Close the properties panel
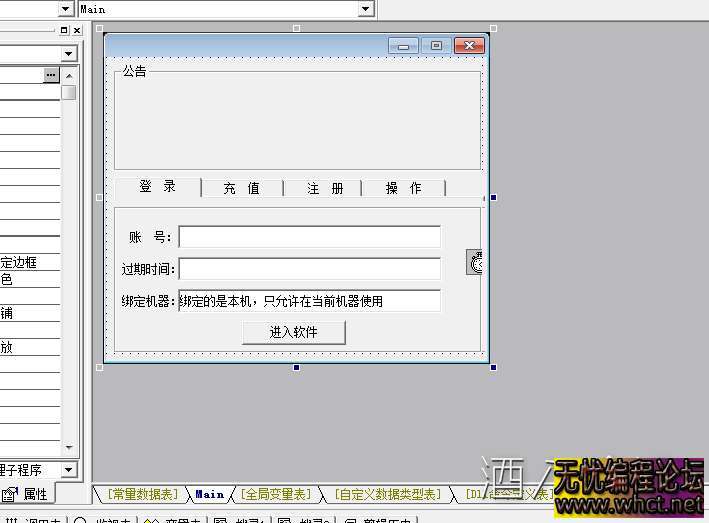The width and height of the screenshot is (709, 523). click(x=78, y=32)
